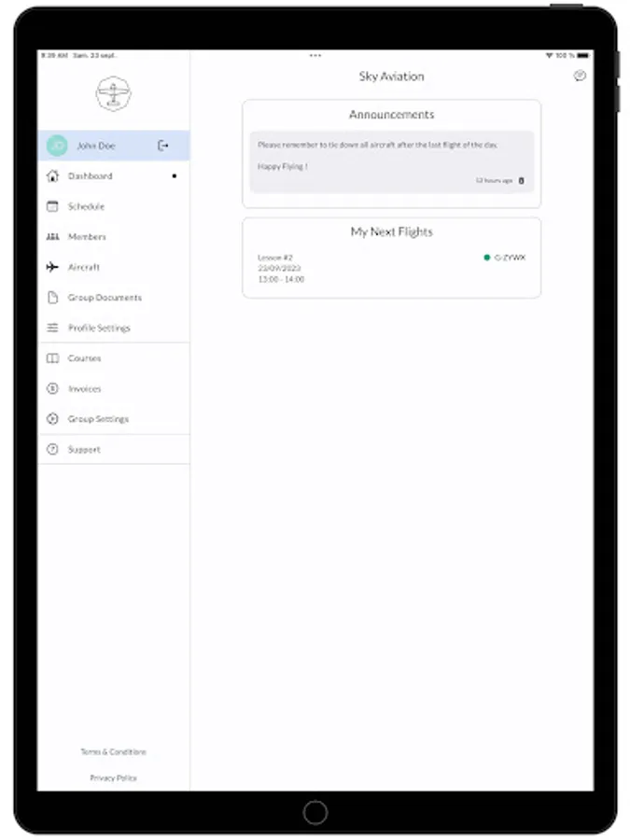Click the Members people icon
This screenshot has width=630, height=840.
click(x=52, y=237)
